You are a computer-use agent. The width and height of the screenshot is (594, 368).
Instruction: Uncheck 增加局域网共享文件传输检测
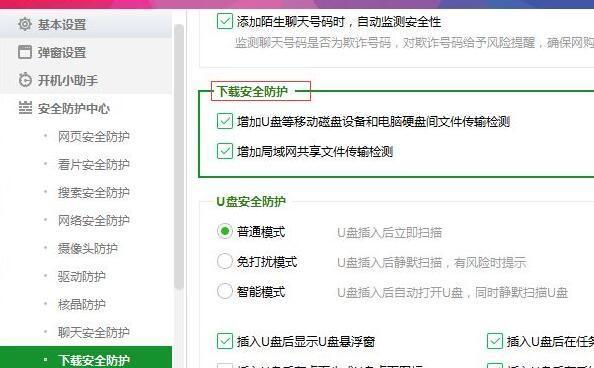point(225,151)
